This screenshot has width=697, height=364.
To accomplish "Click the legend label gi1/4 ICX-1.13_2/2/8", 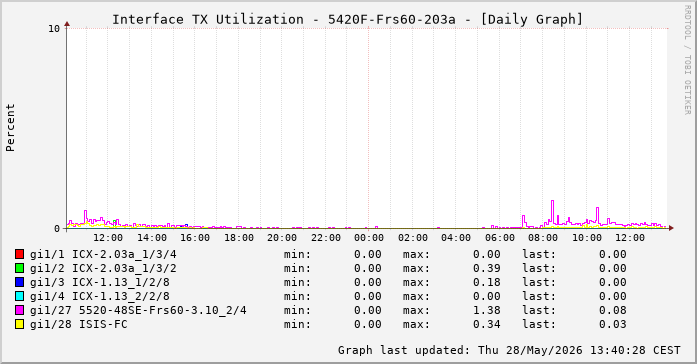I will [100, 296].
